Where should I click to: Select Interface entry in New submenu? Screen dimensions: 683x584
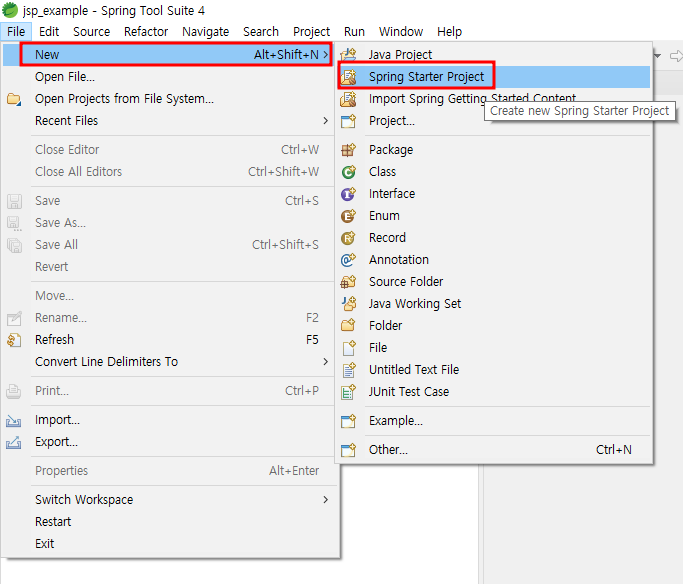494,194
